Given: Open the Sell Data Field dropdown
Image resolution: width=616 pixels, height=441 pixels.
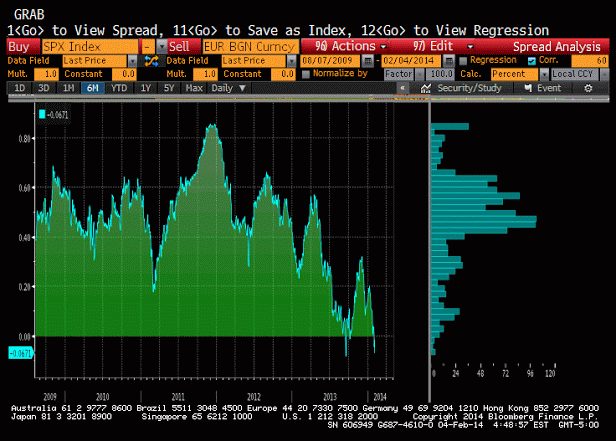Looking at the screenshot, I should (292, 61).
